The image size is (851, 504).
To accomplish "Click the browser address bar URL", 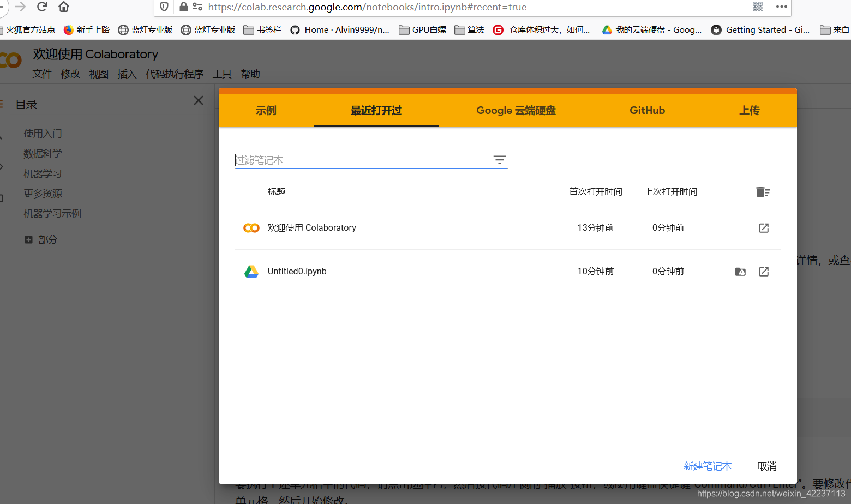I will pos(367,7).
